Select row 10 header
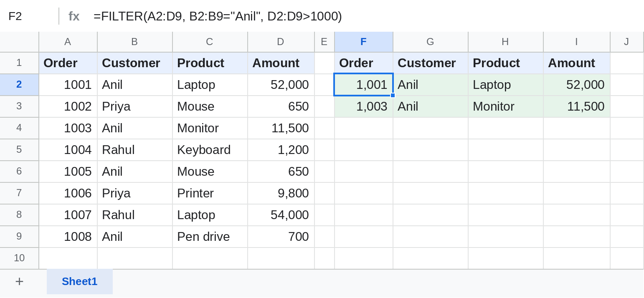The height and width of the screenshot is (298, 644). pos(19,258)
